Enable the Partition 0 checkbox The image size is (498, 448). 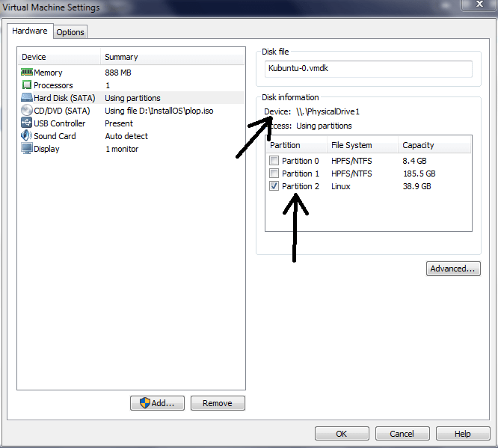[274, 161]
